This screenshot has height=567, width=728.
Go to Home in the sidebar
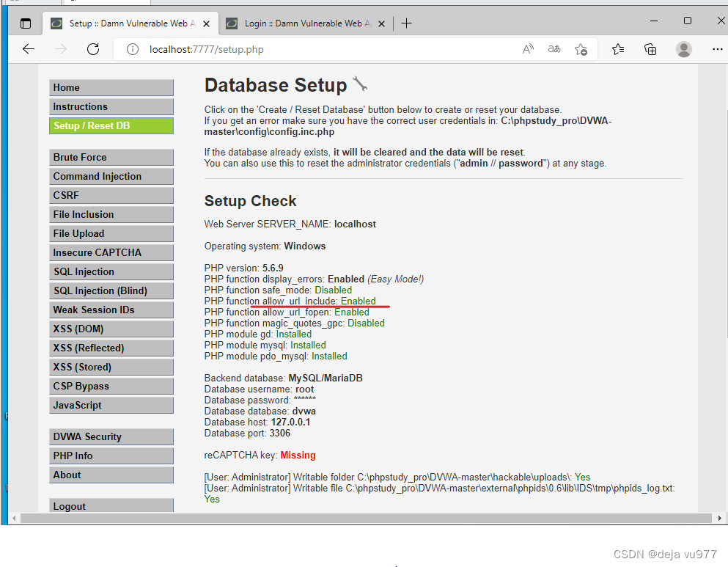coord(111,88)
